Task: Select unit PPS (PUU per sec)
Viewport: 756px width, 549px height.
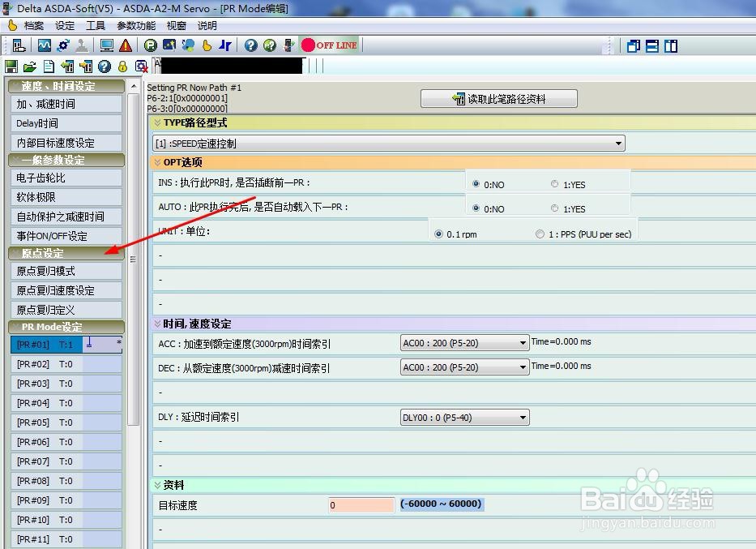Action: [540, 234]
